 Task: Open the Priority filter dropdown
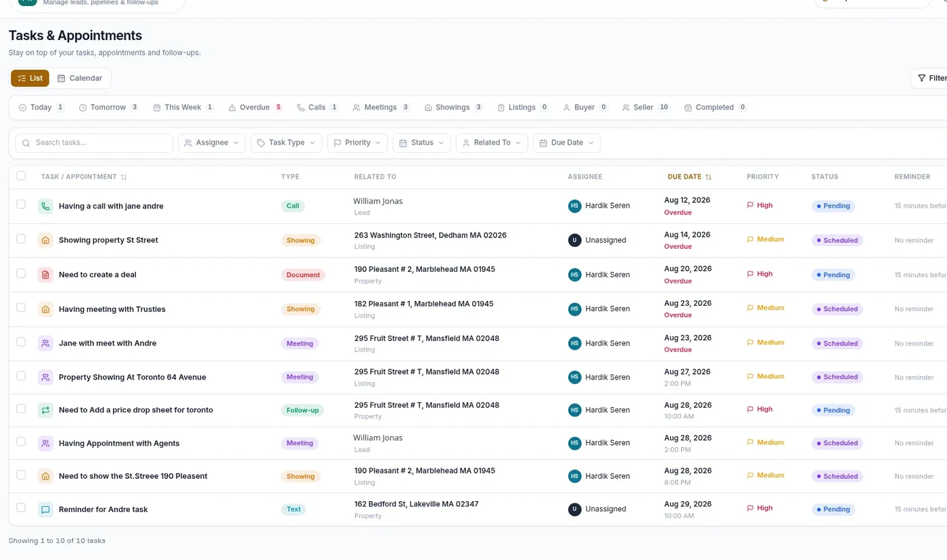357,143
